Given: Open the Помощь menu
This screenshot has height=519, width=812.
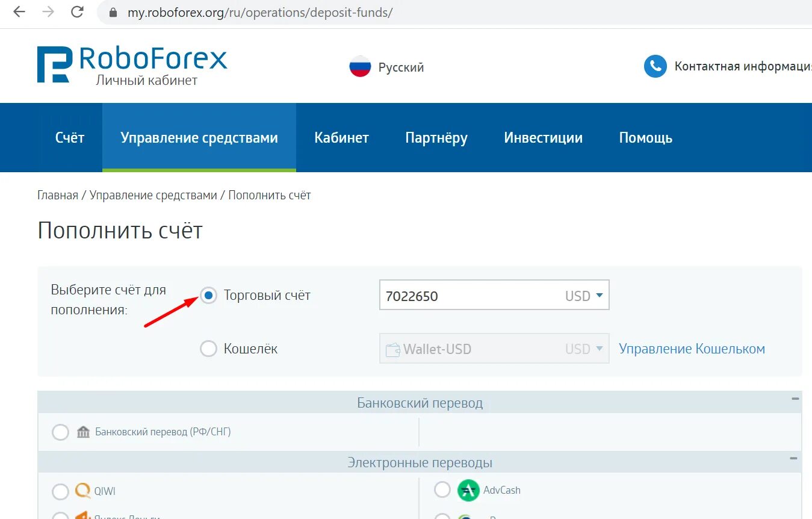Looking at the screenshot, I should pyautogui.click(x=645, y=138).
